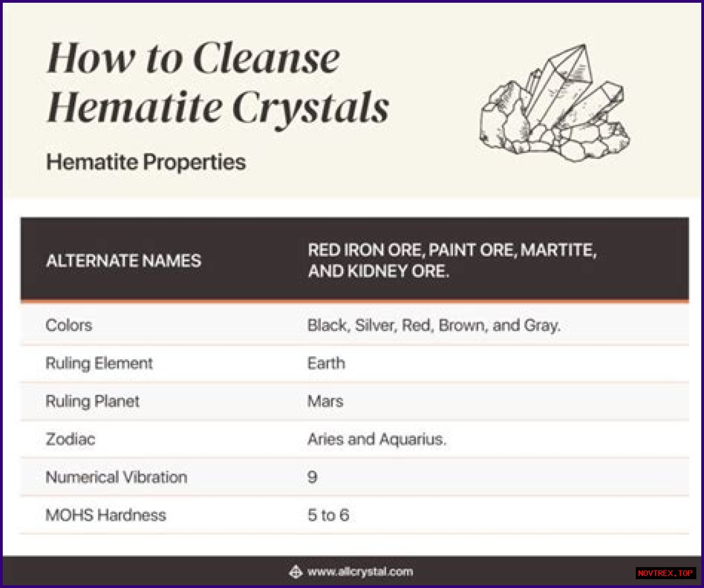Click the allcrystal logo icon in footer
Viewport: 704px width, 588px height.
(x=295, y=572)
